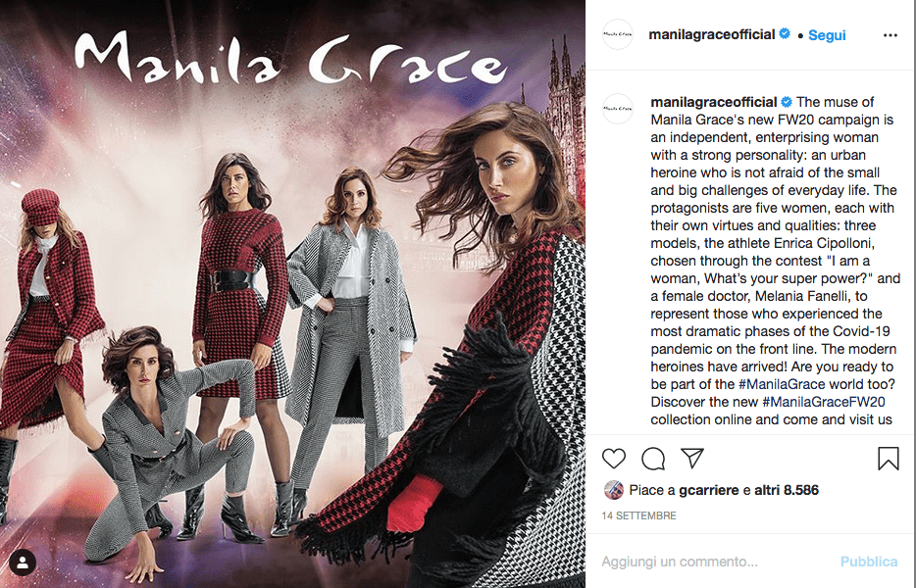Share the post with the paper plane icon
This screenshot has width=916, height=588.
coord(692,458)
